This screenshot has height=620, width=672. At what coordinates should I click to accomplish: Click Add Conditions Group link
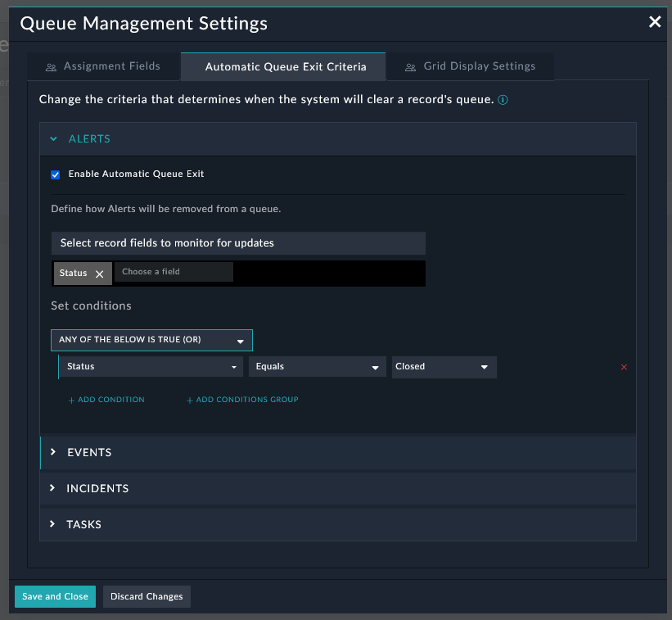coord(242,400)
